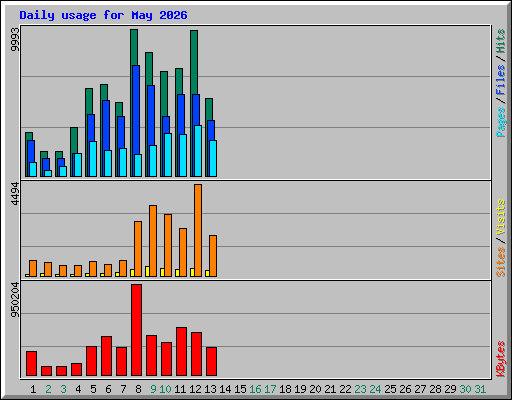Click the 'Visits' legend label

(x=500, y=217)
